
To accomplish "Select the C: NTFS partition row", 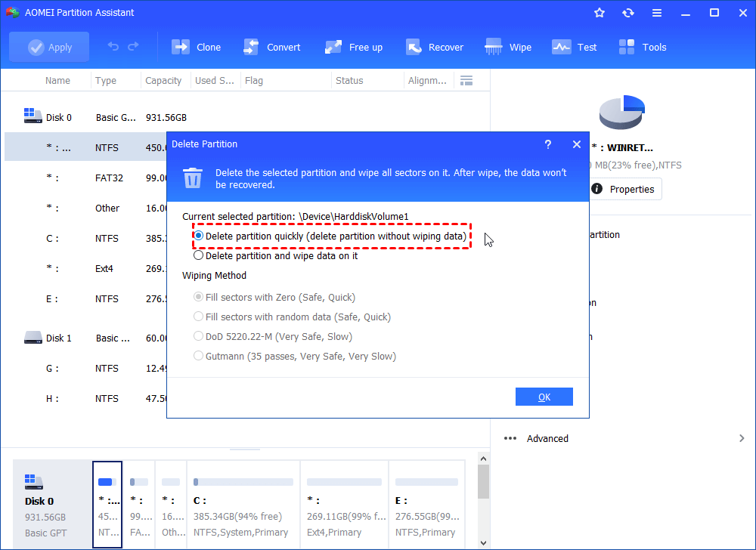I will coord(86,239).
